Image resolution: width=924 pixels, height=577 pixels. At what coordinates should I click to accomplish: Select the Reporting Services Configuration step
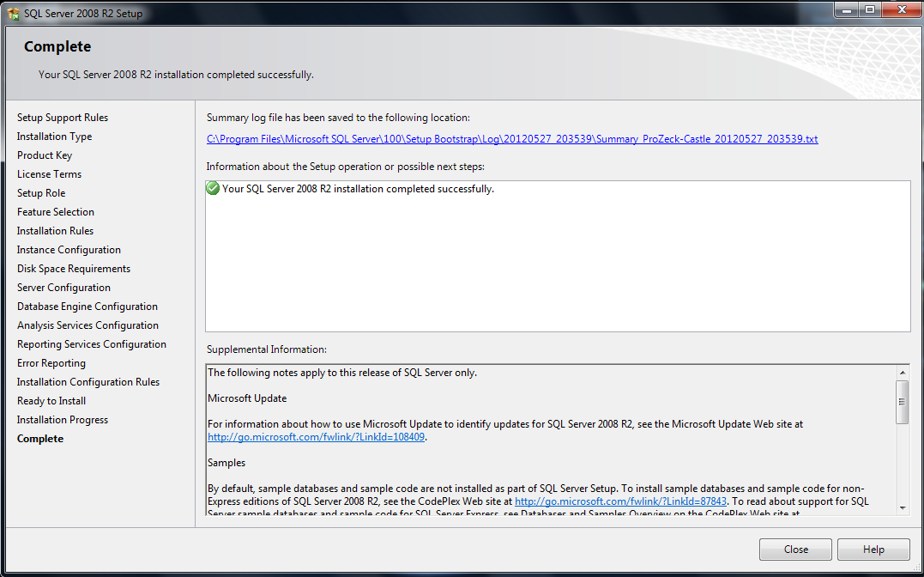tap(91, 344)
